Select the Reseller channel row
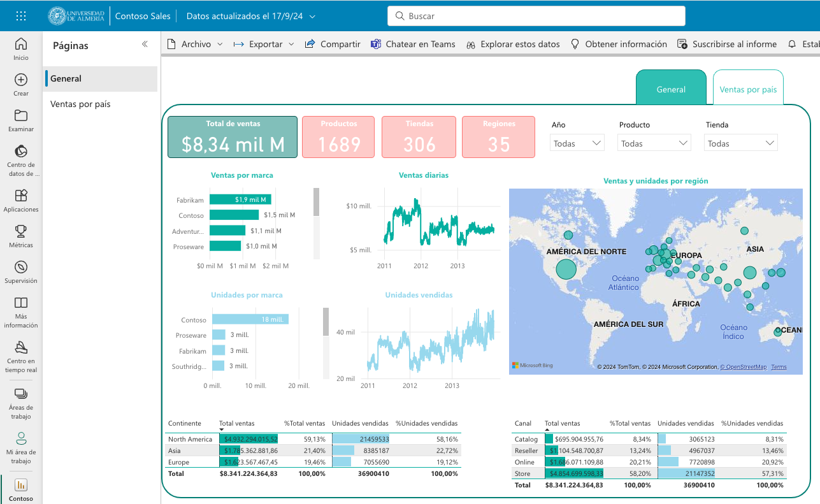820x504 pixels. (649, 450)
